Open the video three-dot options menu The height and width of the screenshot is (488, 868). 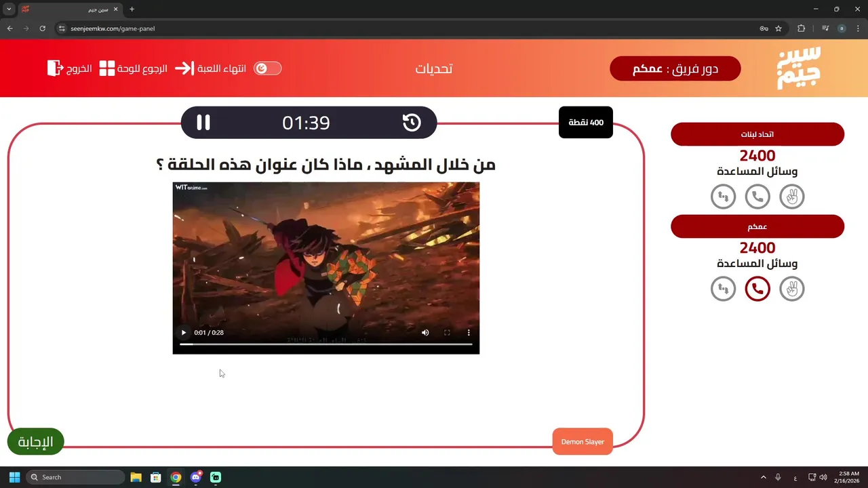pos(469,333)
